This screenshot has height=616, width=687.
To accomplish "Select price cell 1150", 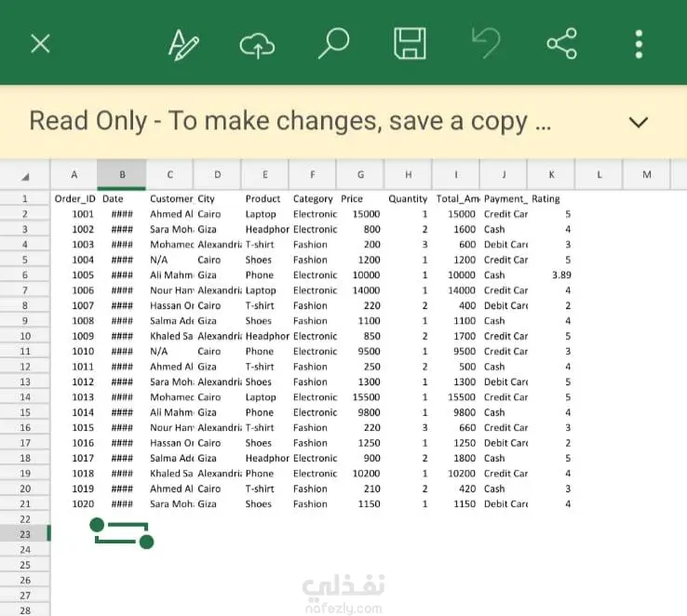I will (x=360, y=504).
